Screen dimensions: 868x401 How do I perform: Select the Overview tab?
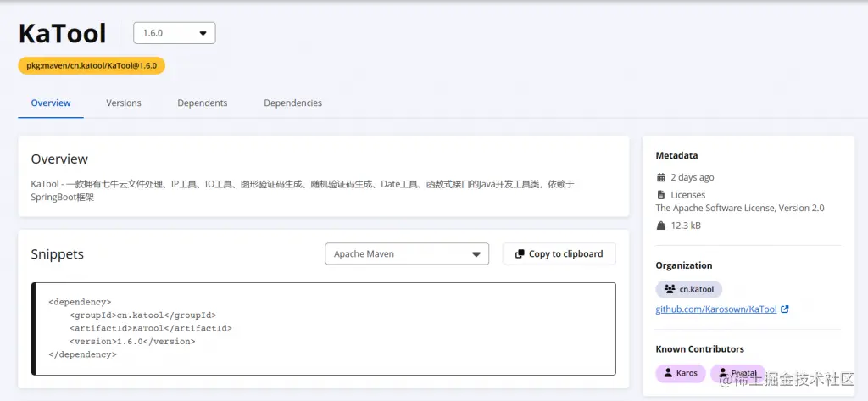coord(51,103)
